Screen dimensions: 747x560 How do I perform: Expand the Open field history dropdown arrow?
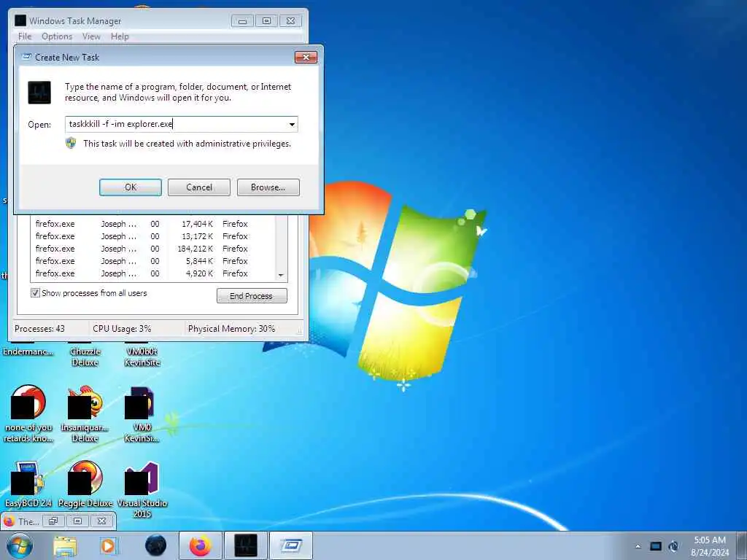[x=292, y=124]
